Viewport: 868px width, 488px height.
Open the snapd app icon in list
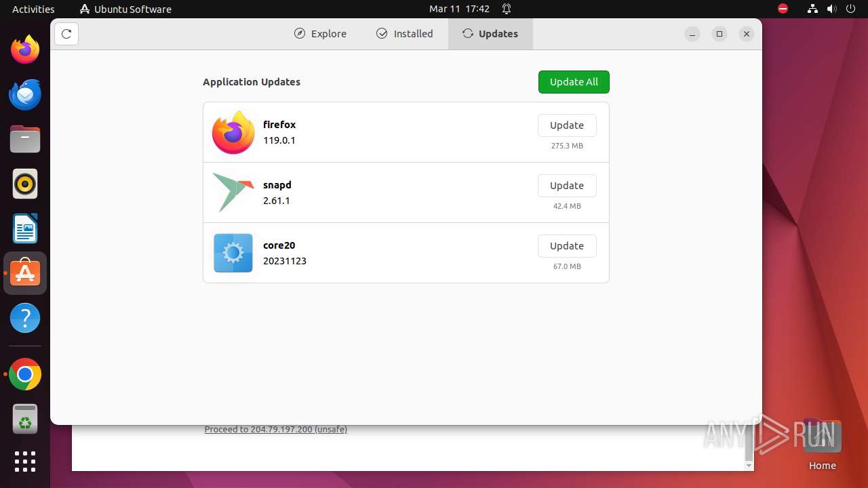pyautogui.click(x=233, y=192)
